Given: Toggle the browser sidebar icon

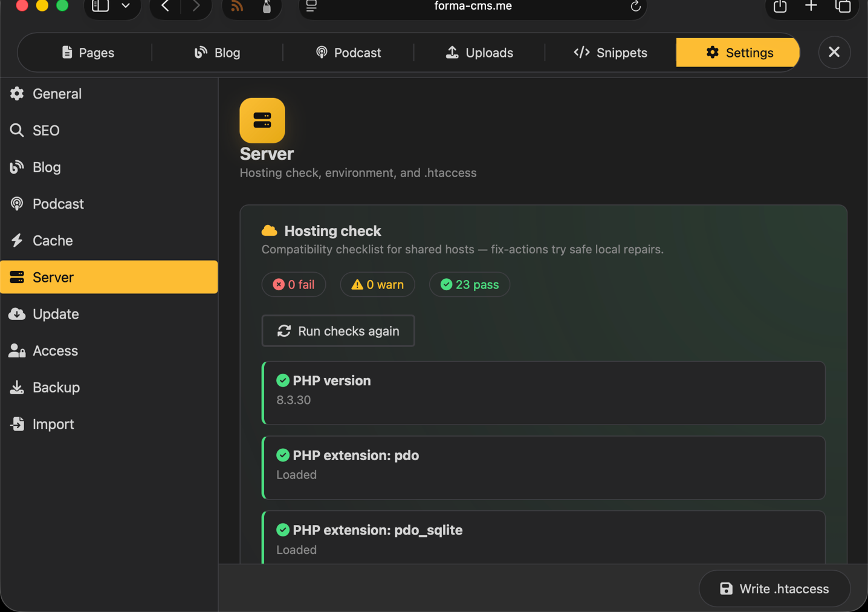Looking at the screenshot, I should pos(100,6).
